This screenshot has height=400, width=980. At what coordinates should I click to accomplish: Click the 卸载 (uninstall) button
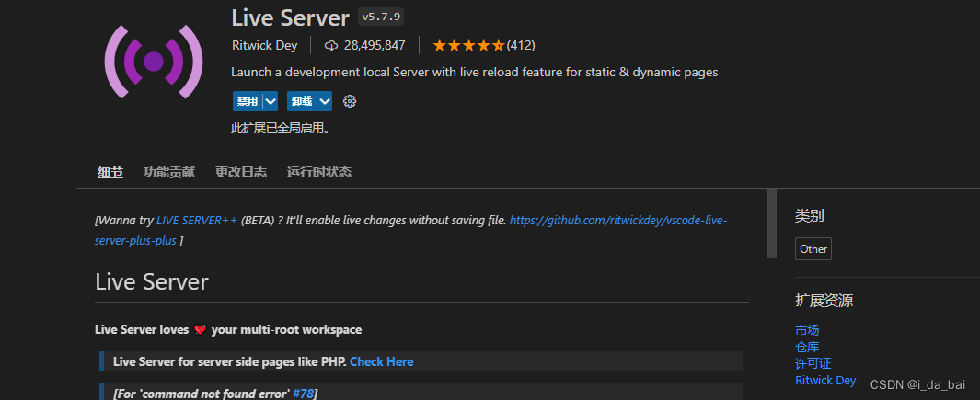click(x=302, y=101)
